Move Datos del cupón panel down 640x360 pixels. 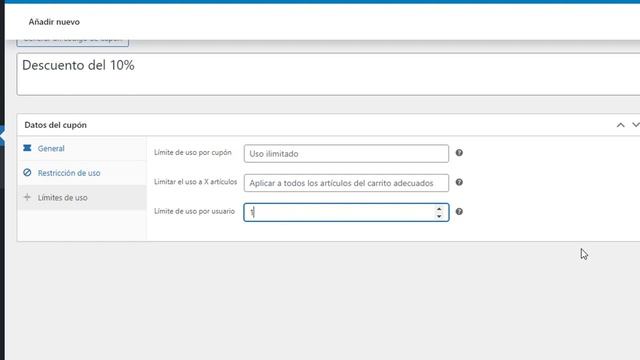pyautogui.click(x=636, y=125)
